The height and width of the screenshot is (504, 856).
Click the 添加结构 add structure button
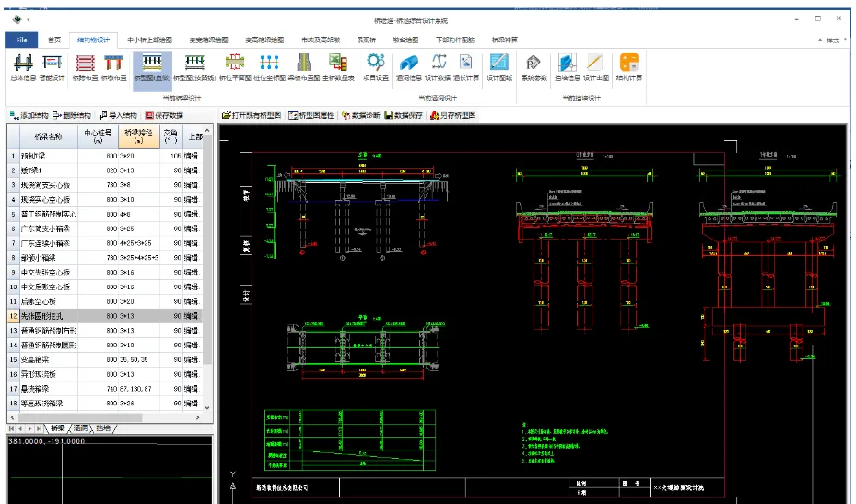pyautogui.click(x=29, y=115)
